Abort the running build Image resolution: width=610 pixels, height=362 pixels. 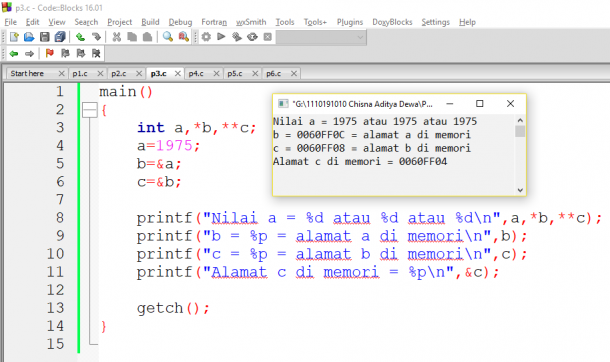click(268, 37)
